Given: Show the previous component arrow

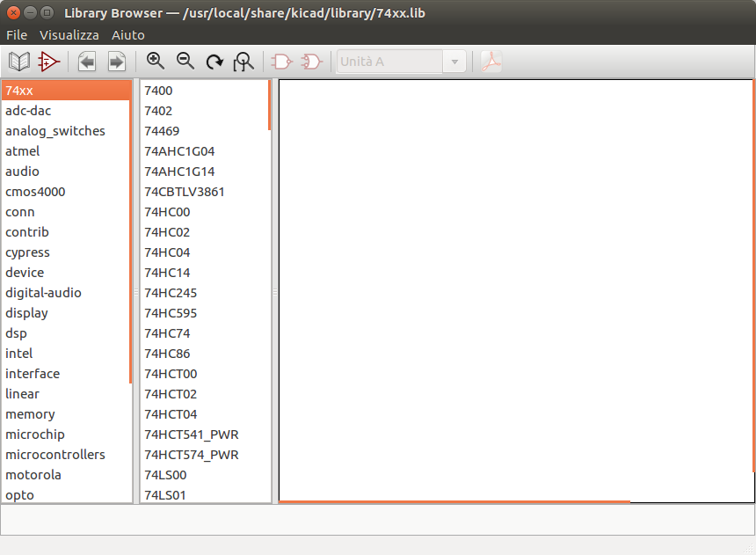Looking at the screenshot, I should [87, 62].
